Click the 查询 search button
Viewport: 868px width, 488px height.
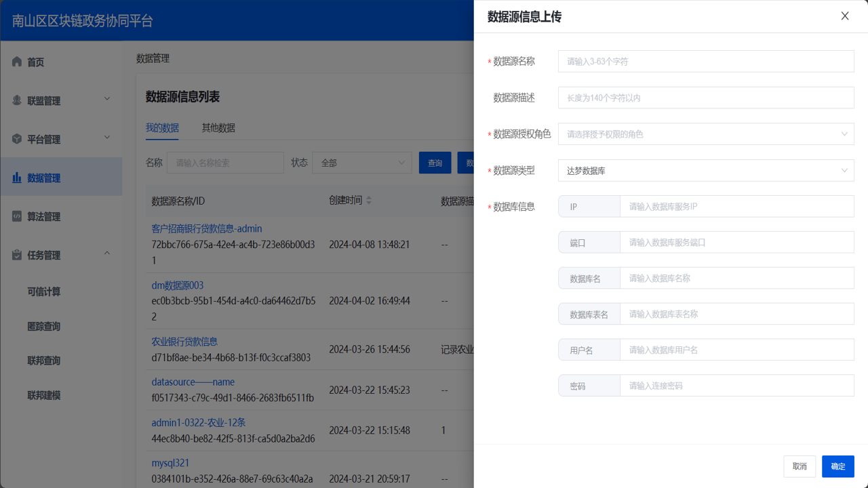point(435,163)
